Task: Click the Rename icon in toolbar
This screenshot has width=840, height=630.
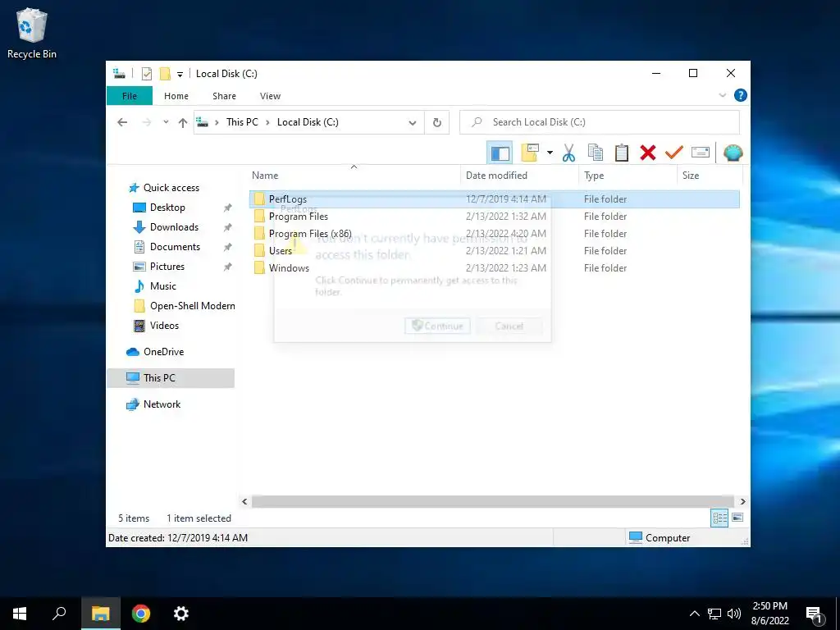Action: tap(701, 153)
